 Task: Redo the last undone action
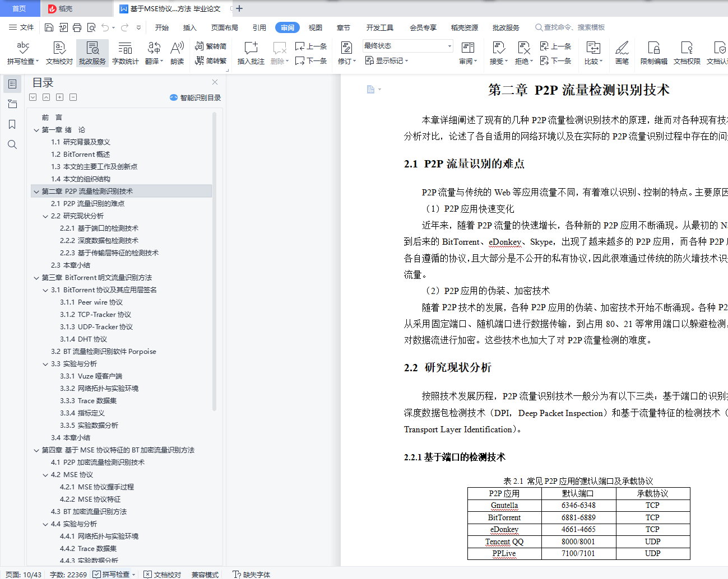click(x=124, y=27)
